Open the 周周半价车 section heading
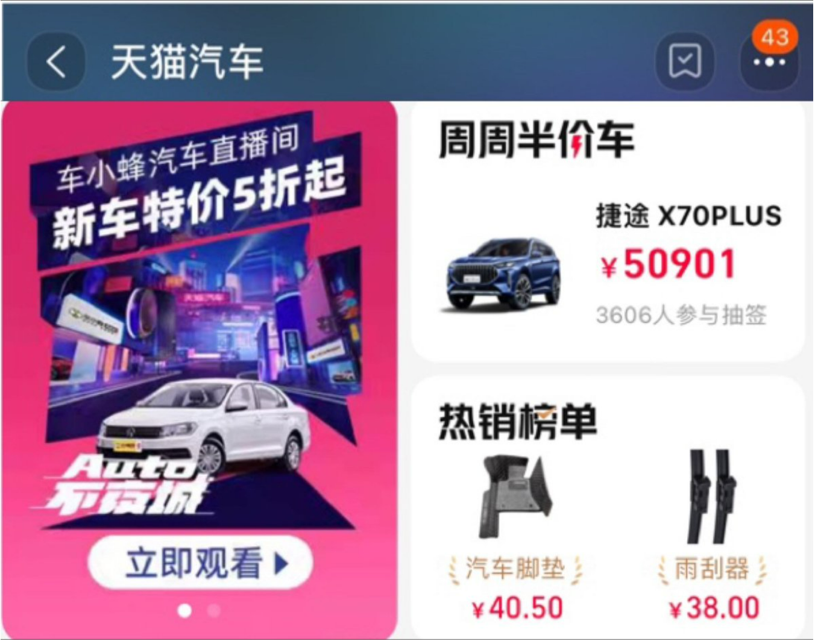The image size is (815, 644). click(537, 140)
